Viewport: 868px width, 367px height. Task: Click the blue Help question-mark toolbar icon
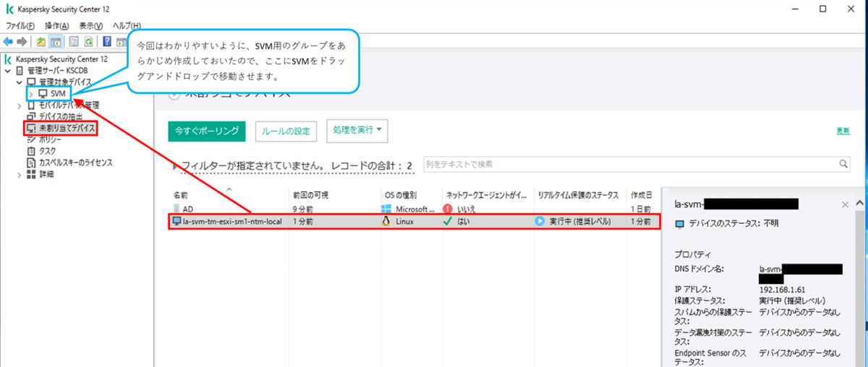107,41
